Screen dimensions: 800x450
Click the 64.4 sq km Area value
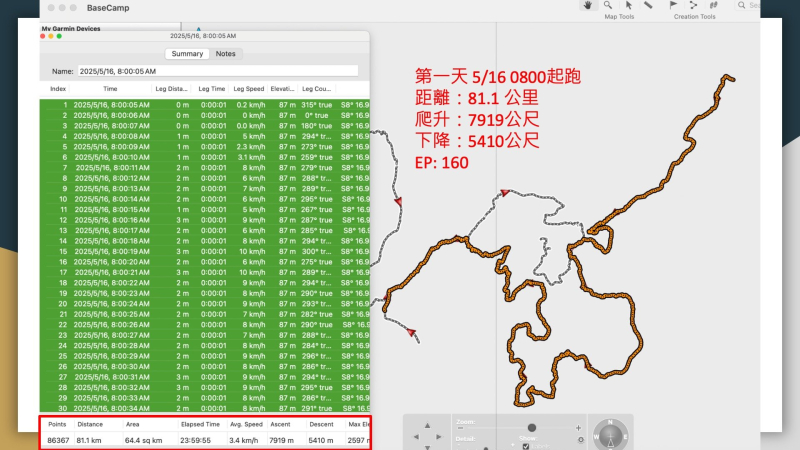143,440
